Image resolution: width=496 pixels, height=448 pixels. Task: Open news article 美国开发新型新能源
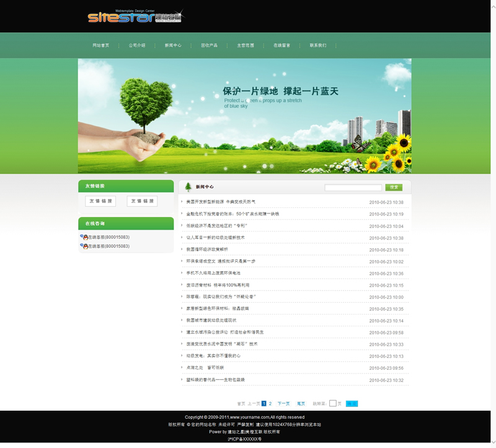221,202
